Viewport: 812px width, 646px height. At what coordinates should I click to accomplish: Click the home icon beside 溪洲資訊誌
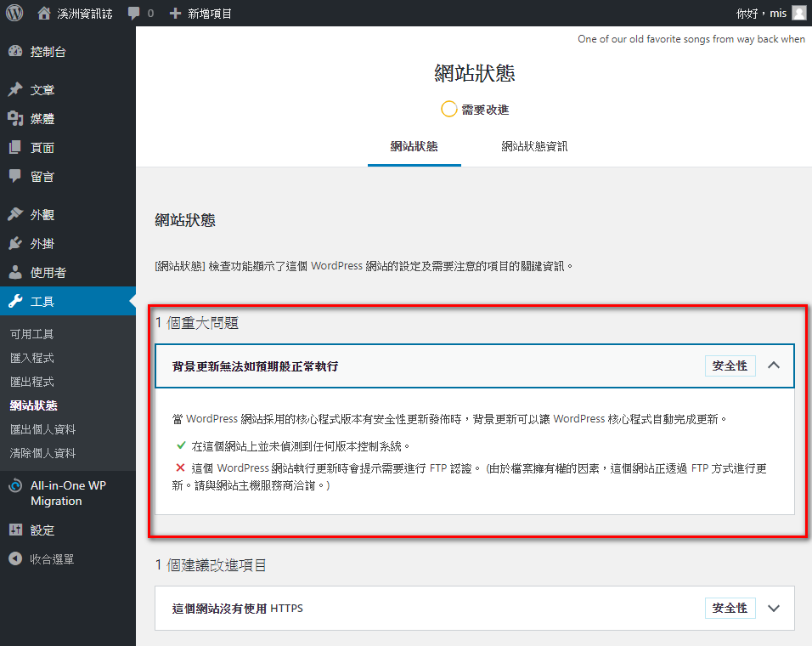pos(44,13)
